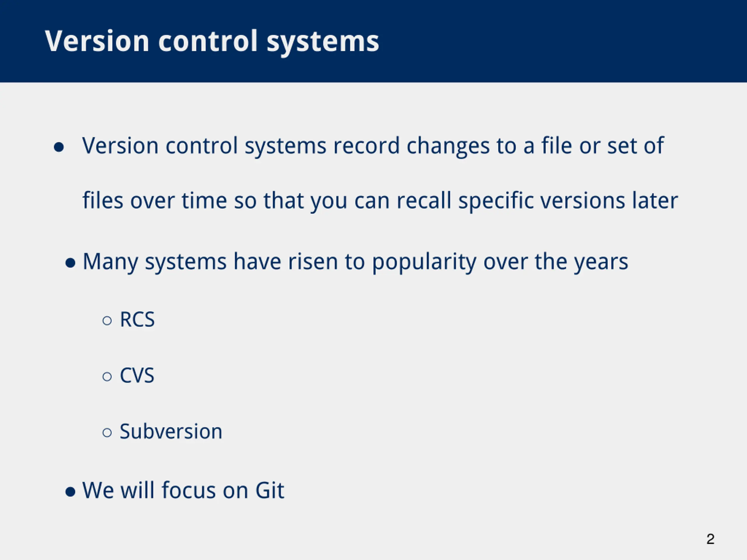Screen dimensions: 747x560
Task: Click the filled bullet before 'Many systems'
Action: click(x=70, y=263)
